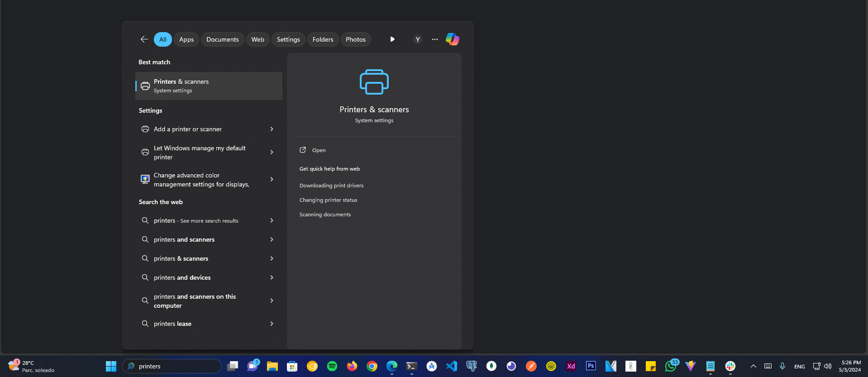
Task: Expand Let Windows manage my default printer chevron
Action: tap(272, 152)
